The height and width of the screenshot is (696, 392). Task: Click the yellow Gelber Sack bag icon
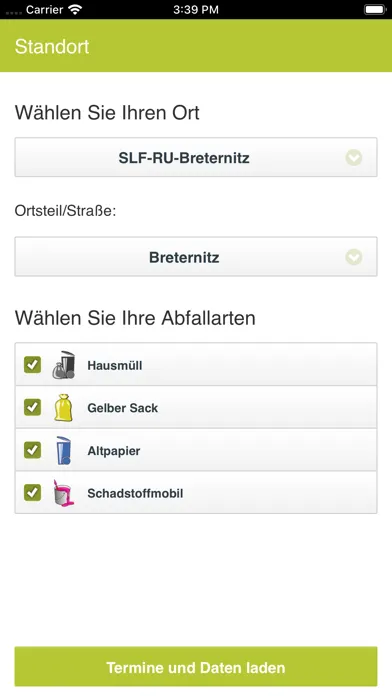[63, 407]
